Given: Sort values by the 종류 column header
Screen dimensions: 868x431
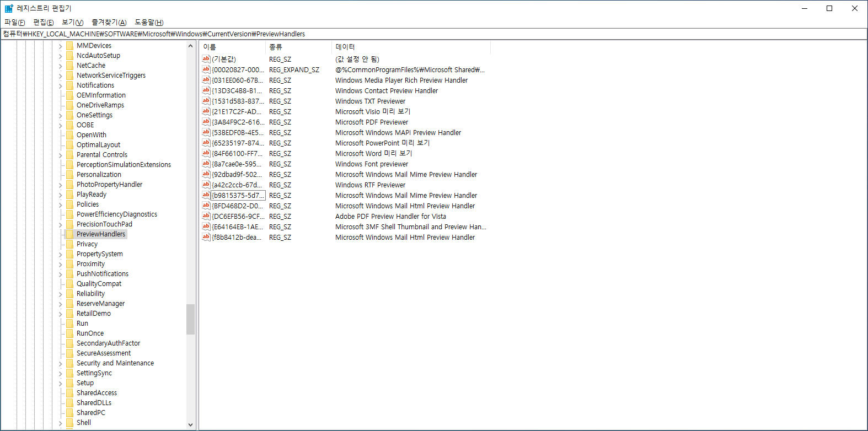Looking at the screenshot, I should coord(298,47).
